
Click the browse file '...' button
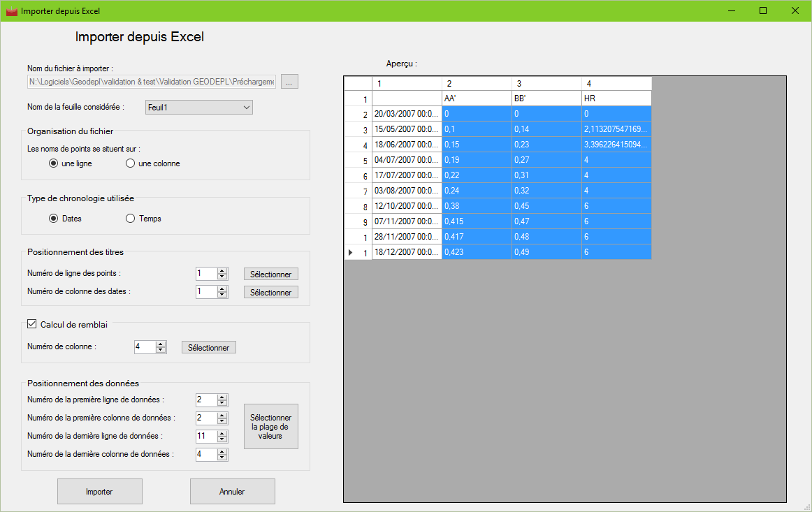click(289, 82)
